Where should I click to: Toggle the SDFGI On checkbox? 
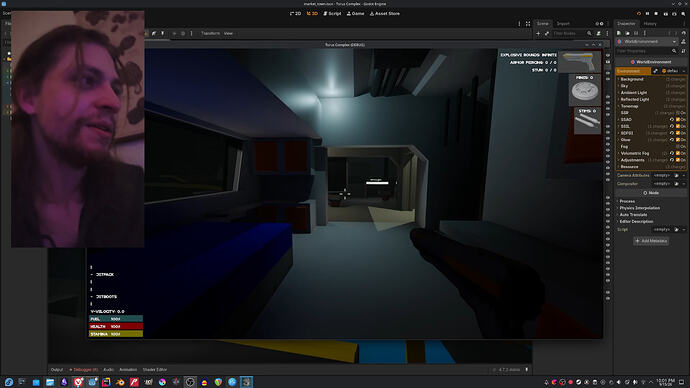678,133
